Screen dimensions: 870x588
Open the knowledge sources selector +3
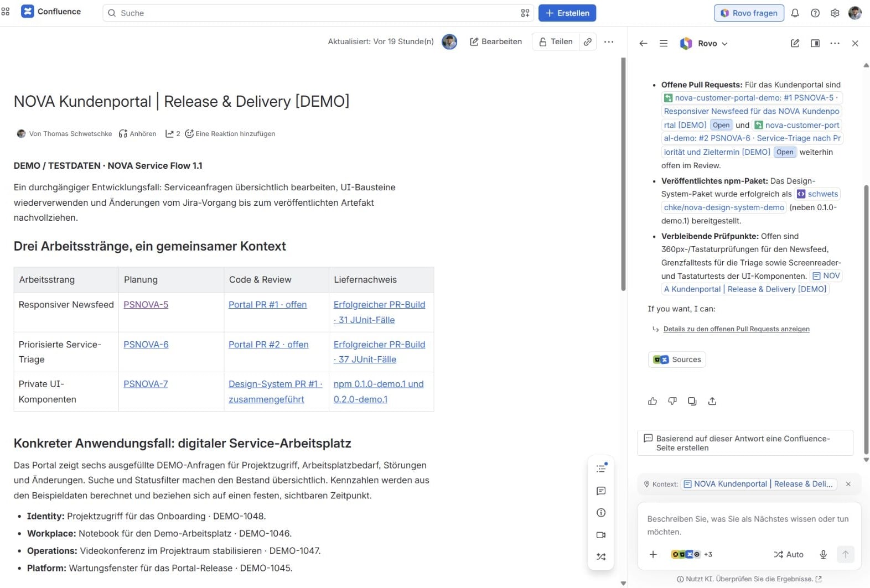pos(691,554)
